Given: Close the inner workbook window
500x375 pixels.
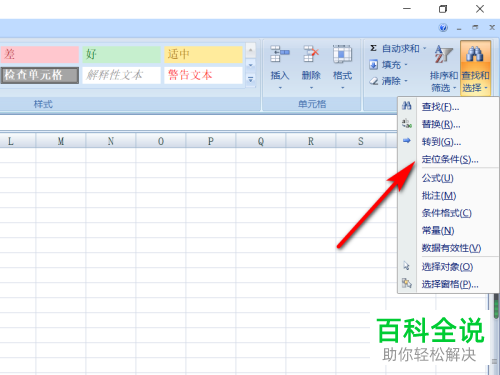Looking at the screenshot, I should click(492, 28).
